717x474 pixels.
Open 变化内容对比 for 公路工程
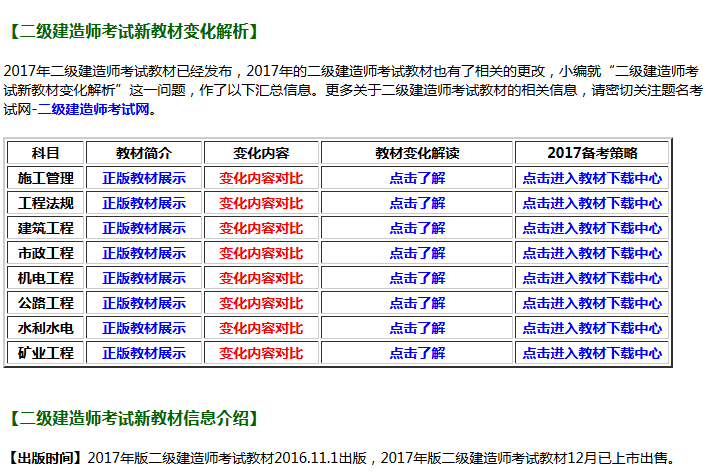pos(261,303)
